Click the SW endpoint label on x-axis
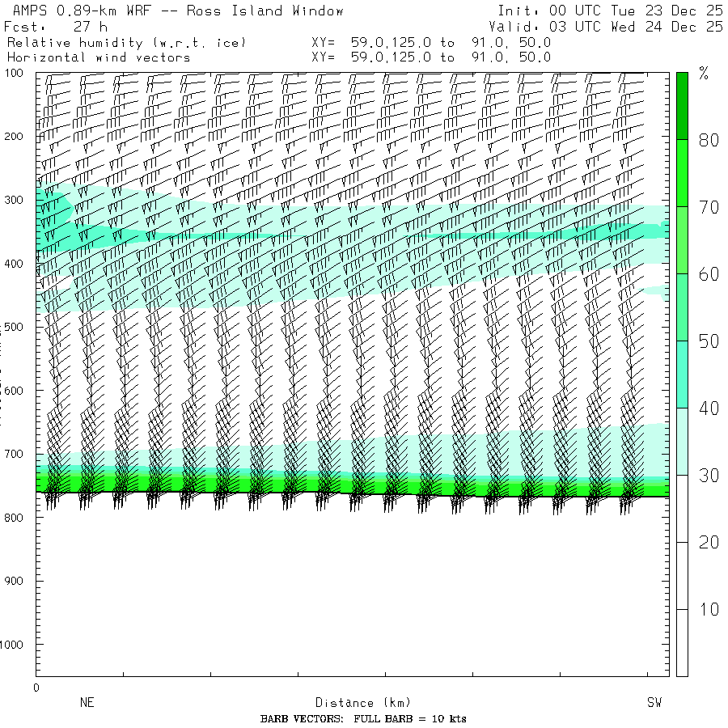This screenshot has width=728, height=728. point(654,703)
